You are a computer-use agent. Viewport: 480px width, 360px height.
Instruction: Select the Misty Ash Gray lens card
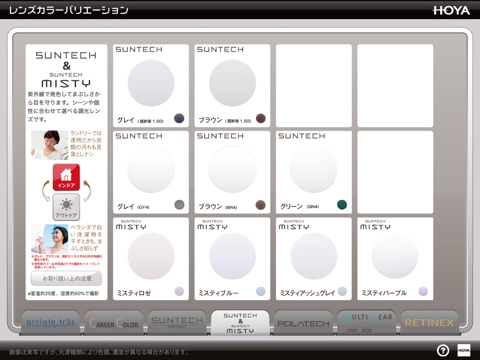(314, 259)
